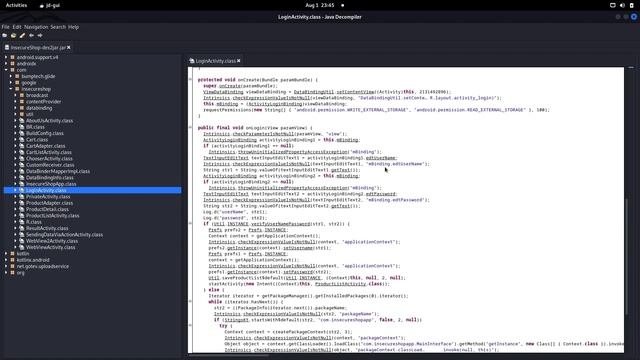Collapse the try block fold marker
Image resolution: width=640 pixels, height=360 pixels.
click(190, 326)
